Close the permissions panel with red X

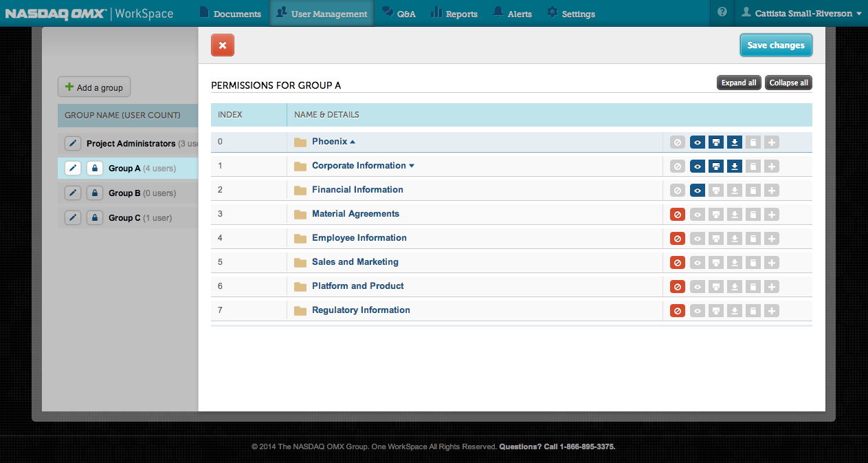click(223, 45)
